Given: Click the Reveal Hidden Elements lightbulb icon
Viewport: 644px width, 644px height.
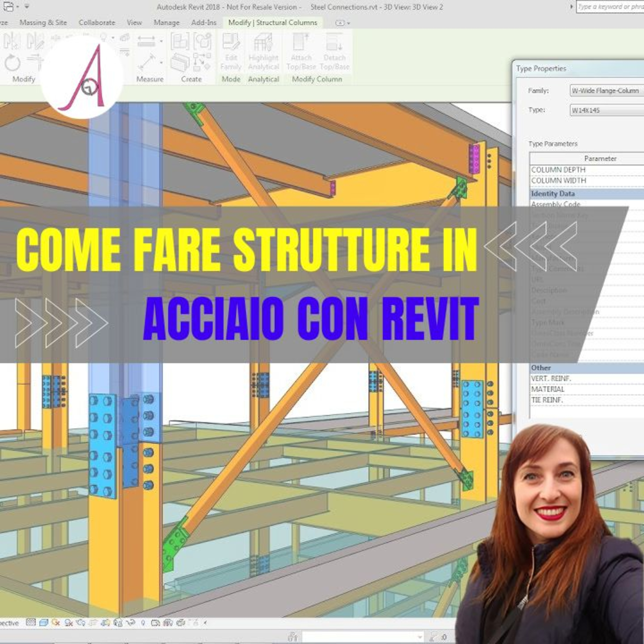Looking at the screenshot, I should (x=143, y=623).
